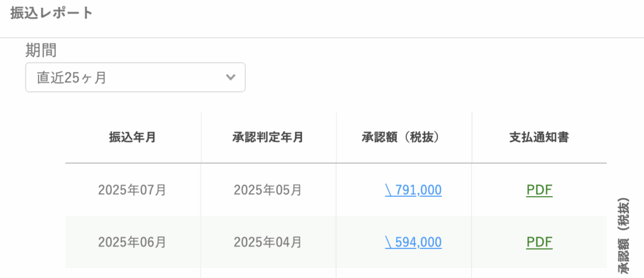
Task: Select the 2025年07月 transfer date cell
Action: coord(132,190)
